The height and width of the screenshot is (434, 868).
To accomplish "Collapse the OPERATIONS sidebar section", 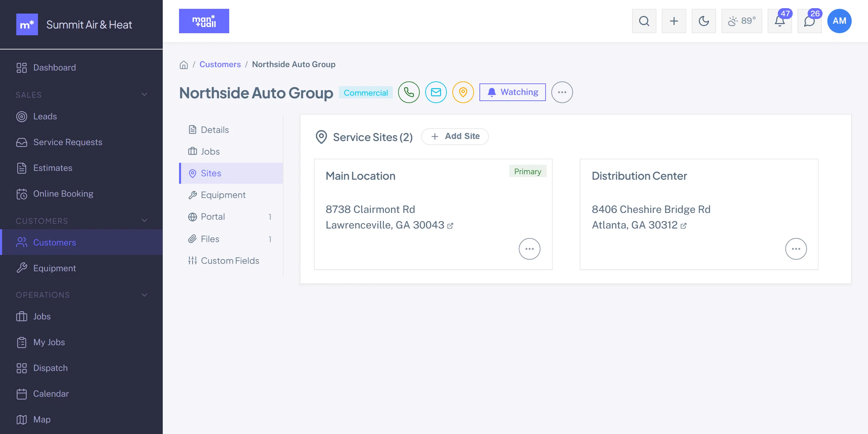I will click(144, 295).
